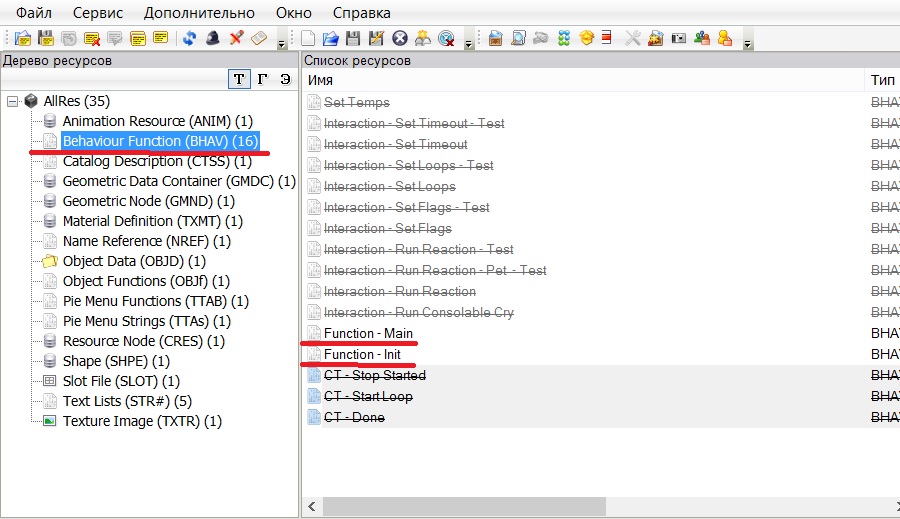Toggle the Э view mode in resource tree
The height and width of the screenshot is (519, 900).
click(285, 79)
